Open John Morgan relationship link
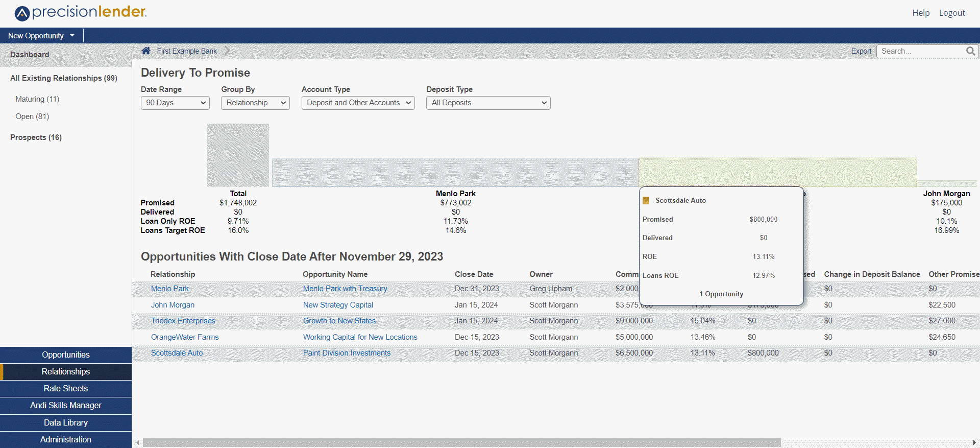Viewport: 980px width, 448px height. 173,305
